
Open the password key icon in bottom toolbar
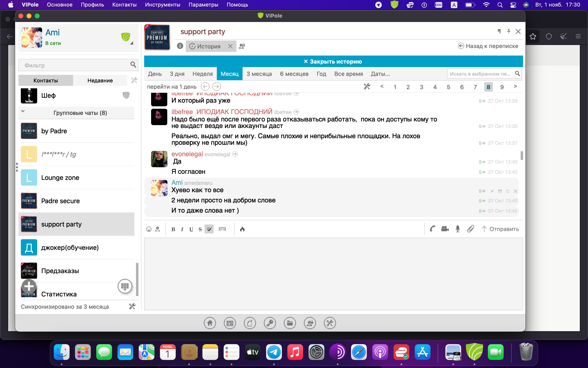[x=270, y=323]
